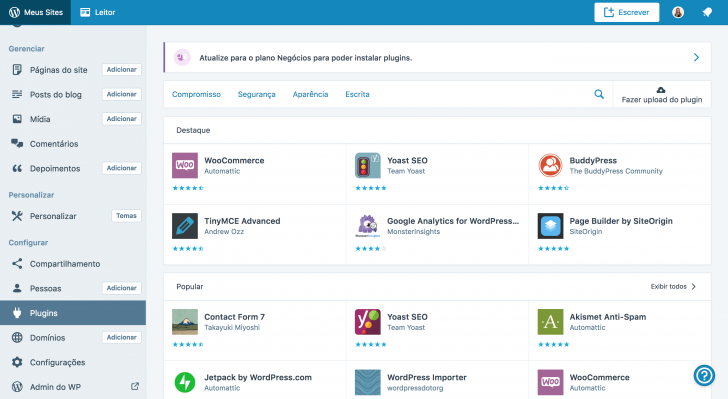Open the Google Analytics MonsterInsights icon
The height and width of the screenshot is (399, 728).
pyautogui.click(x=368, y=226)
